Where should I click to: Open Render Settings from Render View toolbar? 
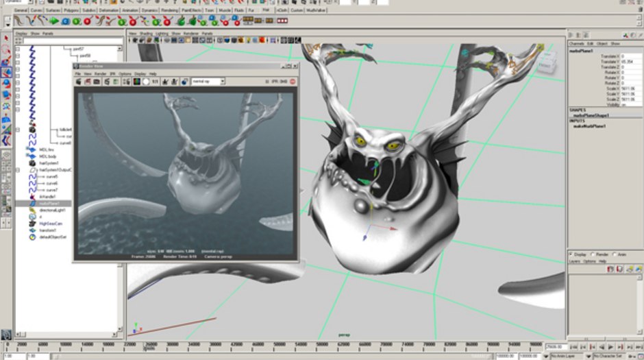(x=126, y=82)
